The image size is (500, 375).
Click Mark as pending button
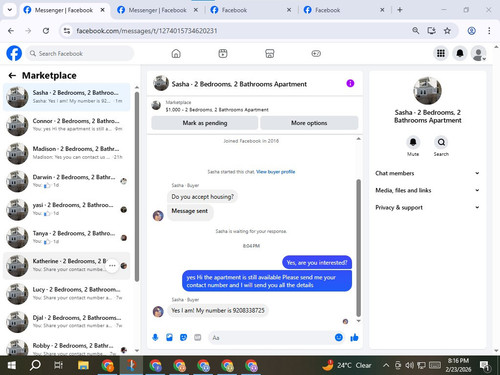205,123
